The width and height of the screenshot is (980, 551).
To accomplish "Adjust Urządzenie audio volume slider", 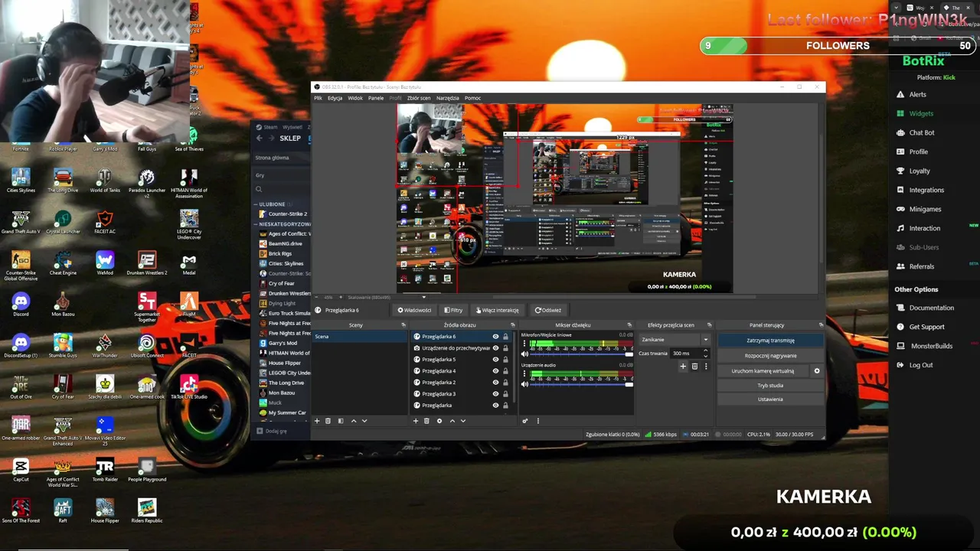I will [582, 384].
